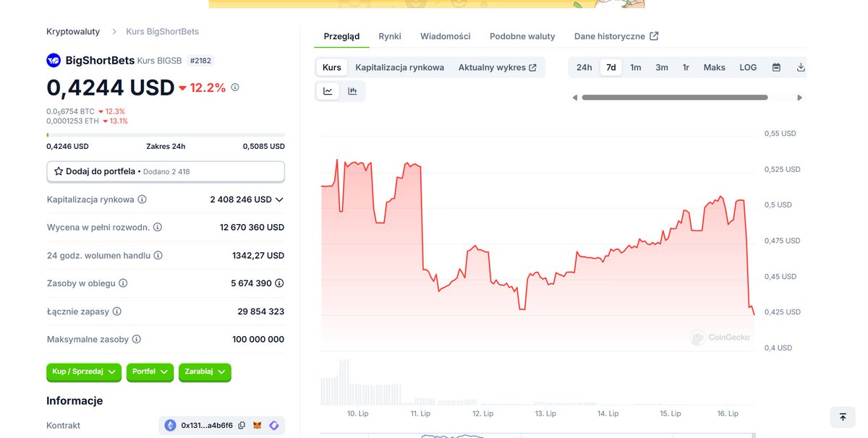Open Aktualny wykres external chart link
Viewport: 868px width, 438px height.
coord(498,67)
